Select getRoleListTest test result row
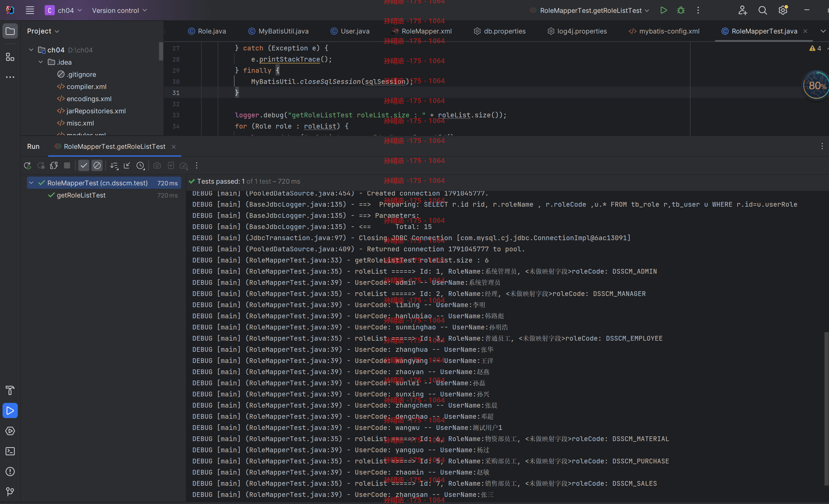 pyautogui.click(x=104, y=195)
